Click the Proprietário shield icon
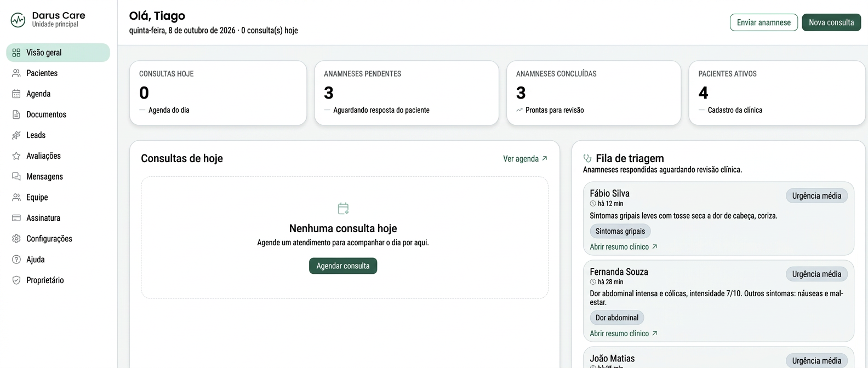The image size is (868, 368). [x=16, y=280]
